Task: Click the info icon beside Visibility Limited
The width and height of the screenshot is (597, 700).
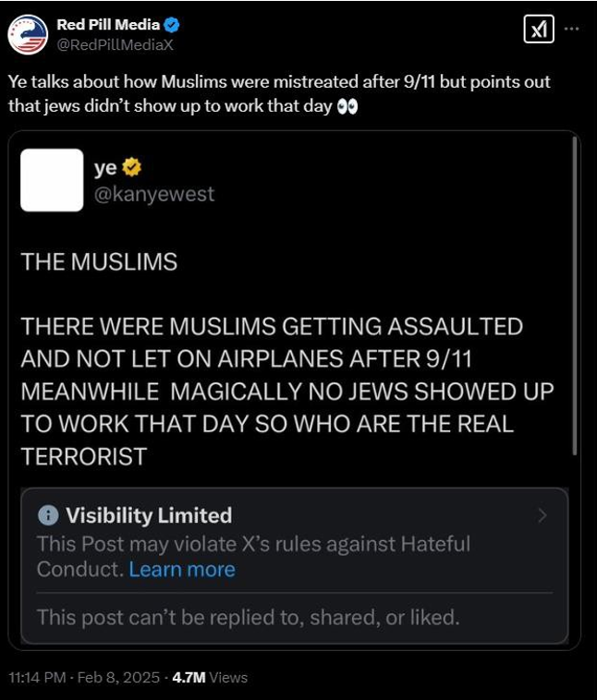Action: click(49, 515)
